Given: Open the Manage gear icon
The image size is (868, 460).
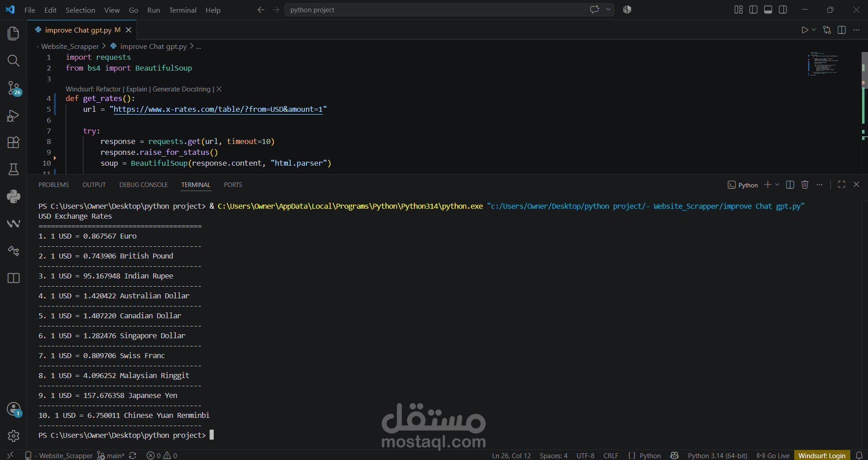Looking at the screenshot, I should (14, 436).
